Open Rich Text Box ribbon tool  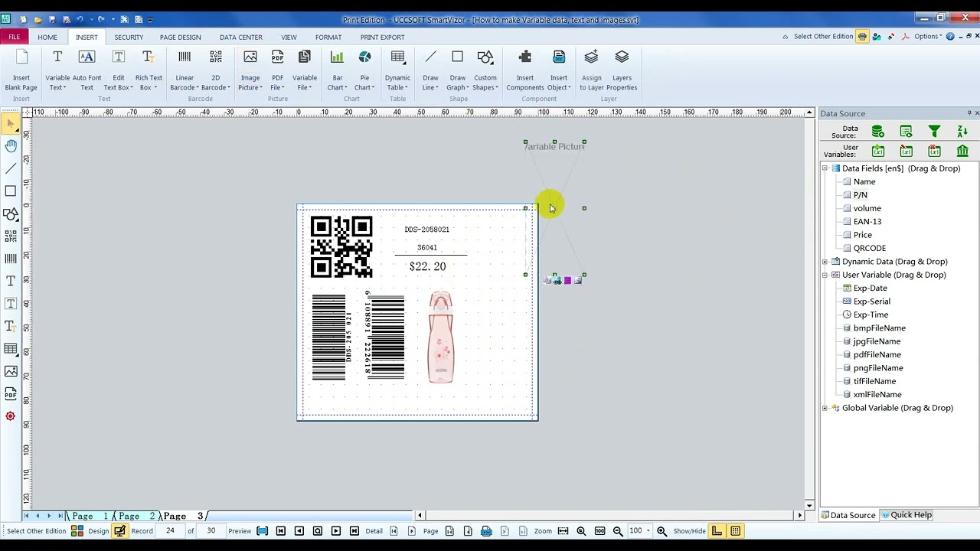(149, 70)
